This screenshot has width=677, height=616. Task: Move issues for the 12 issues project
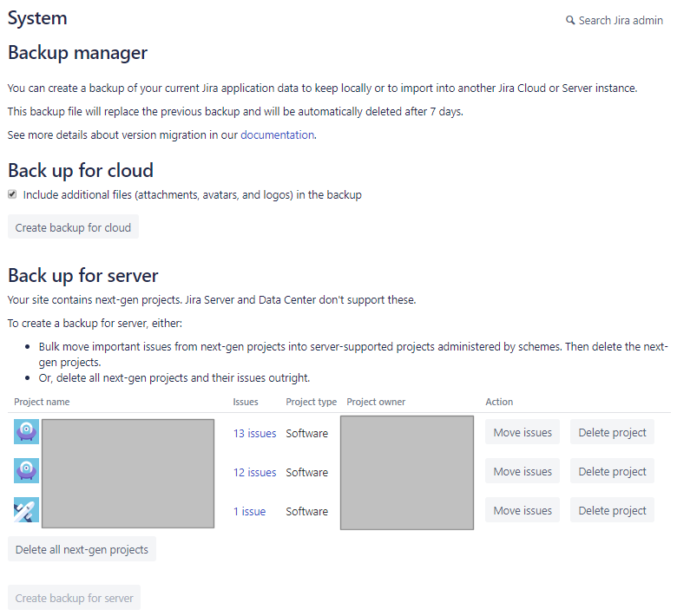click(523, 471)
